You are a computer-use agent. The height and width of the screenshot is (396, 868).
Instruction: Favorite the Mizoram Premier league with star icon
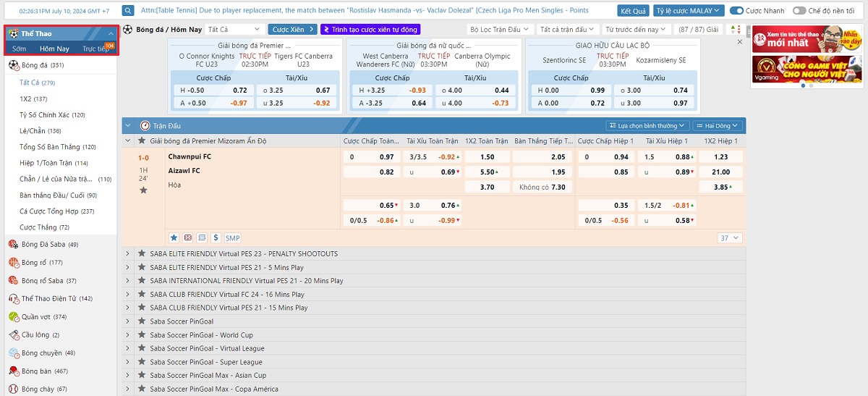tap(142, 140)
